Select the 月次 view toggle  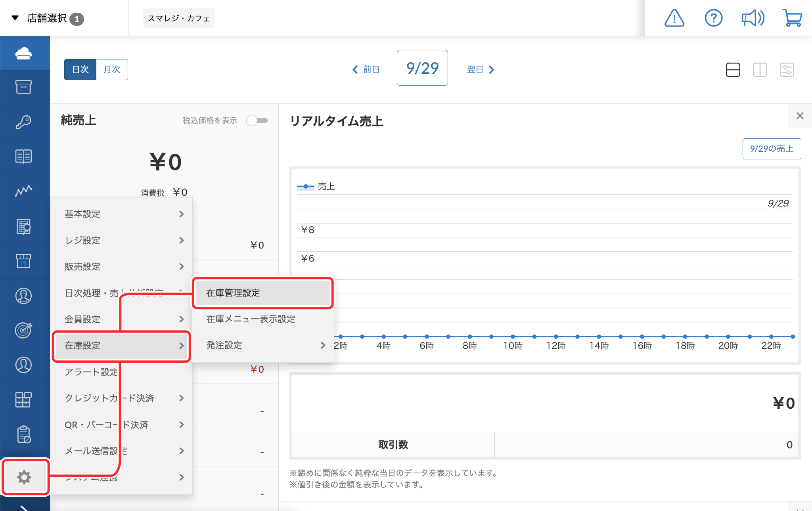pyautogui.click(x=112, y=69)
